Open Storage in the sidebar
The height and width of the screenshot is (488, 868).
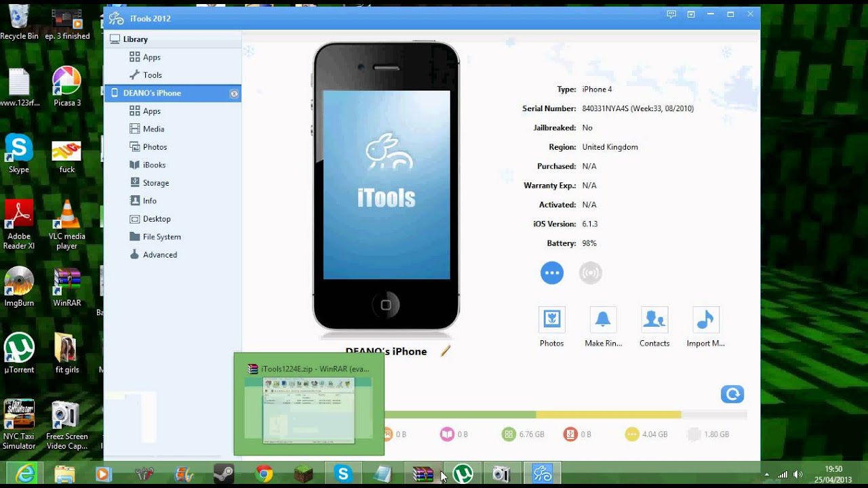(155, 183)
